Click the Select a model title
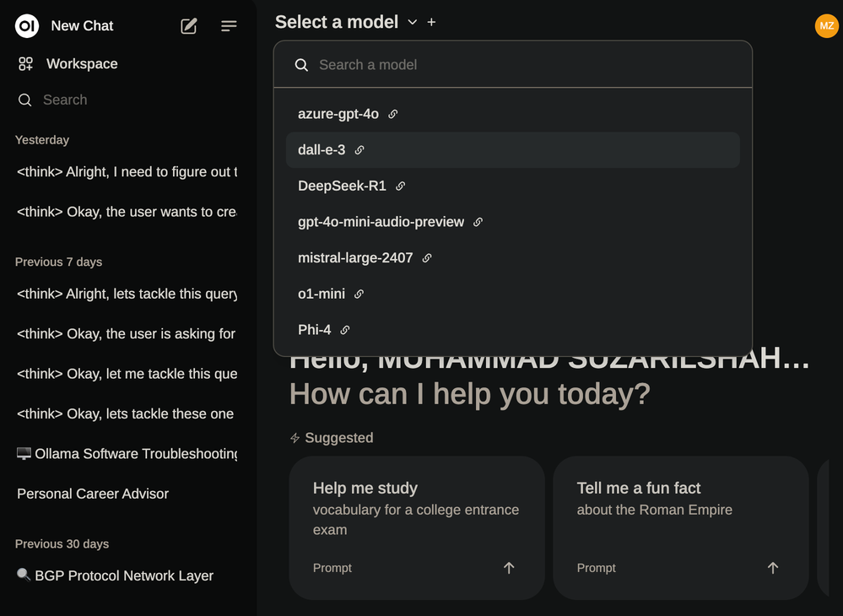Image resolution: width=843 pixels, height=616 pixels. point(337,22)
